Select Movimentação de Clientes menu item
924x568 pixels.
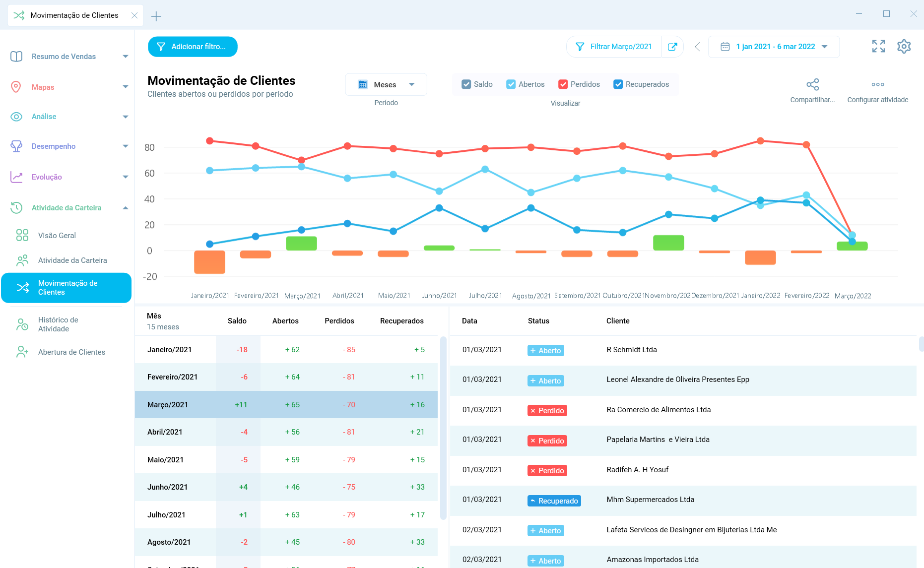pos(66,288)
